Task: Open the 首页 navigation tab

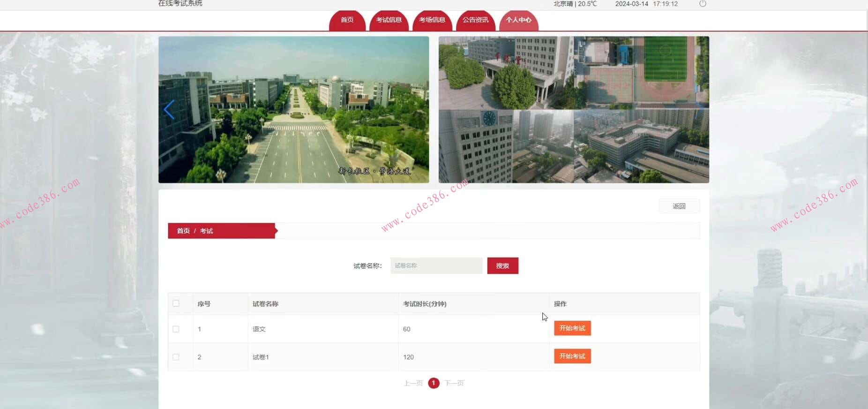Action: (347, 20)
